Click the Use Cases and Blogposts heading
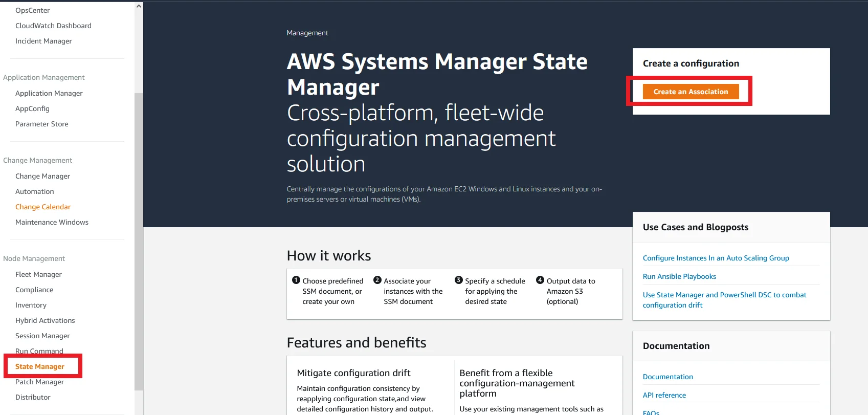The width and height of the screenshot is (868, 415). [696, 227]
